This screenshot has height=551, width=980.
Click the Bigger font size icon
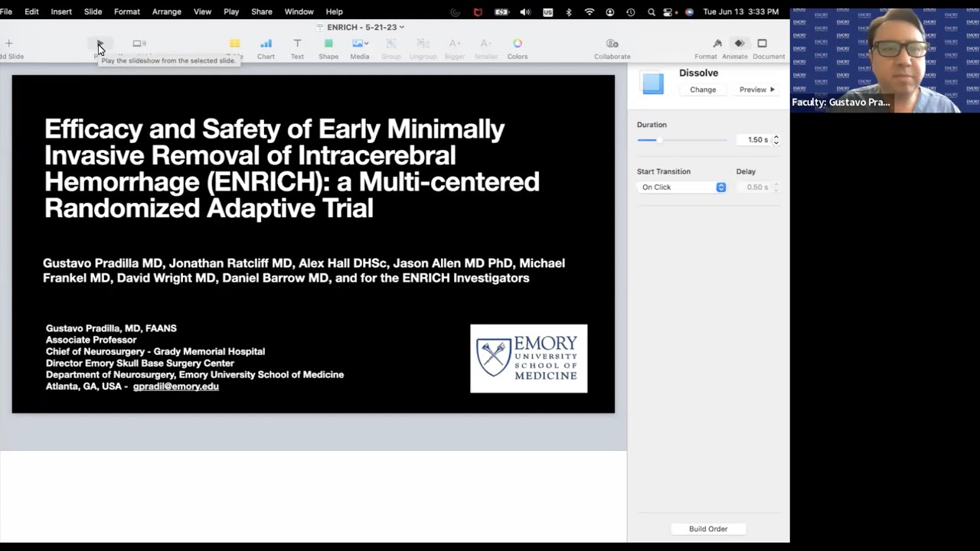click(455, 44)
